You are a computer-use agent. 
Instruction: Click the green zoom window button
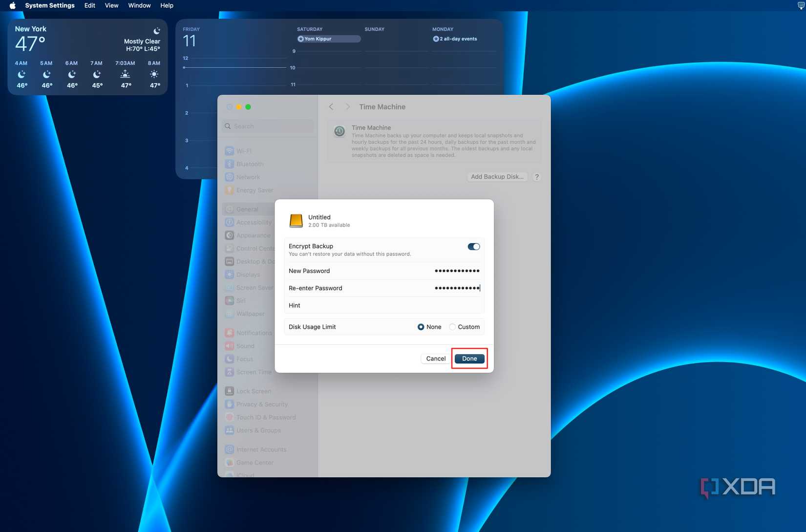click(248, 107)
